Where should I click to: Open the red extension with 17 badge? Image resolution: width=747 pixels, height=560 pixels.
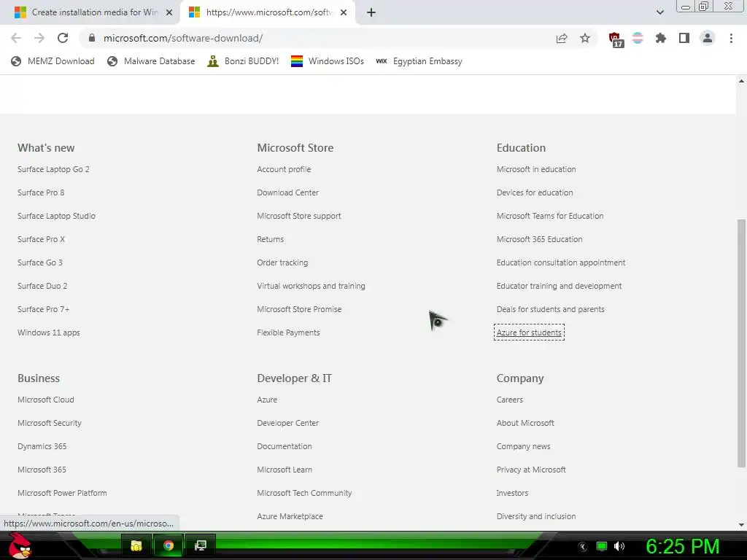[615, 39]
